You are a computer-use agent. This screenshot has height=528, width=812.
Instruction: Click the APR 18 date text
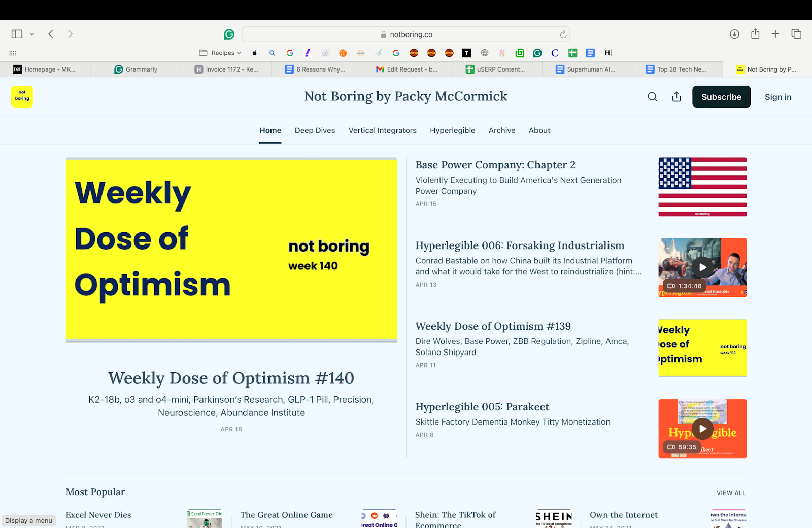(231, 429)
